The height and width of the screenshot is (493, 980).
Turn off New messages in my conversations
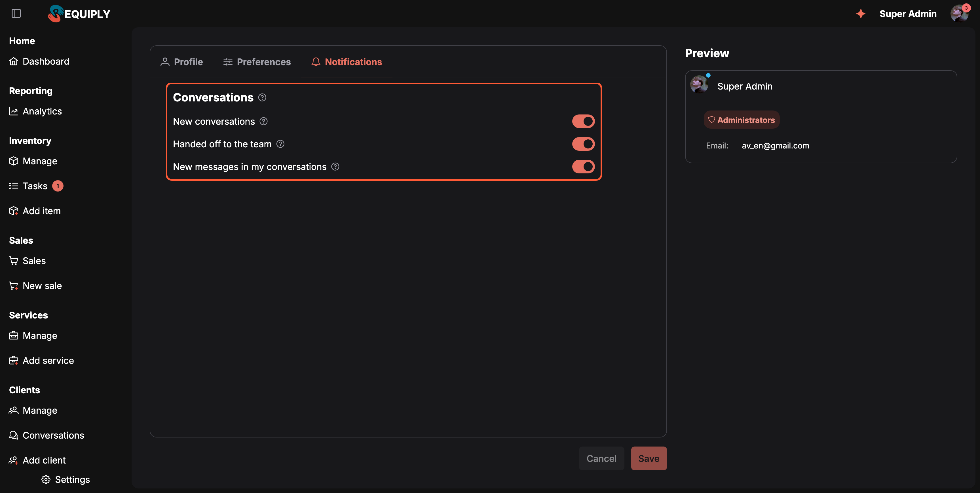[583, 167]
